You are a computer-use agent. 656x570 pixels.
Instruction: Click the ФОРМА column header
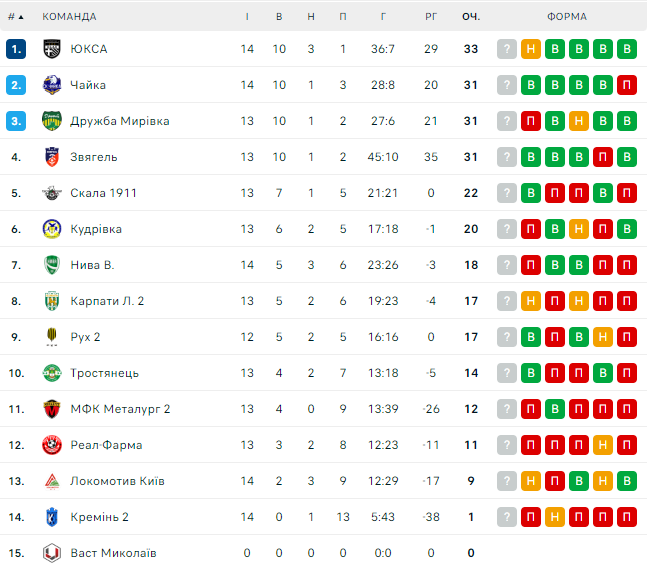point(567,17)
